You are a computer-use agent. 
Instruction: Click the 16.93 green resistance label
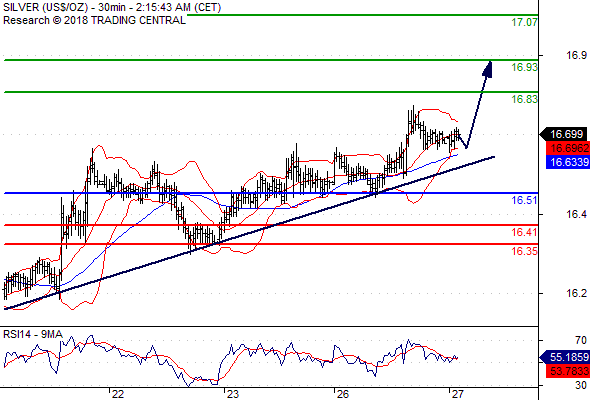(x=524, y=67)
